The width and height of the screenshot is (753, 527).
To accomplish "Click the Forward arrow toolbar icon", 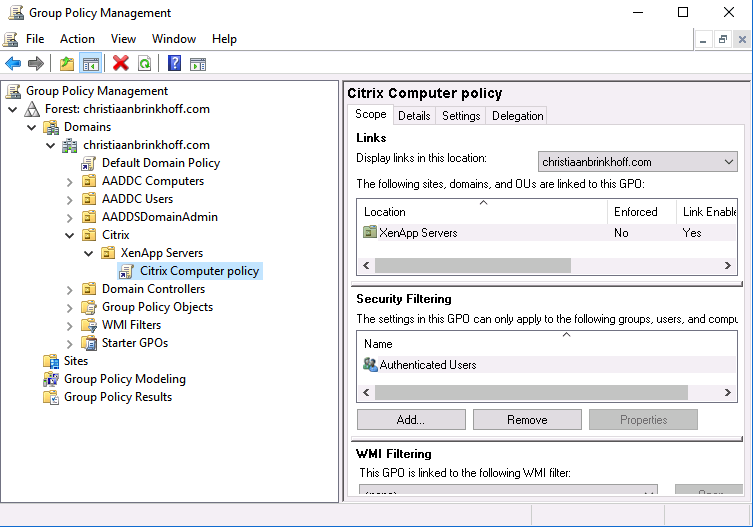I will 36,63.
